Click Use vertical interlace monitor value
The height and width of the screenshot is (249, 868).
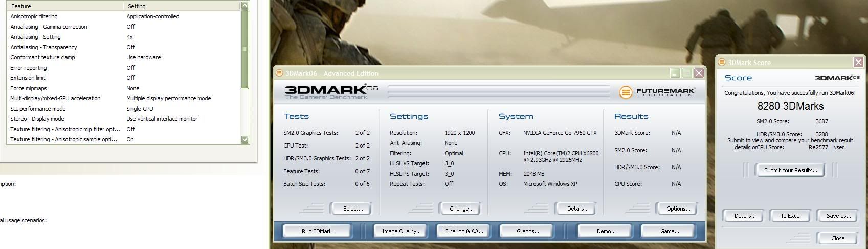pyautogui.click(x=162, y=119)
